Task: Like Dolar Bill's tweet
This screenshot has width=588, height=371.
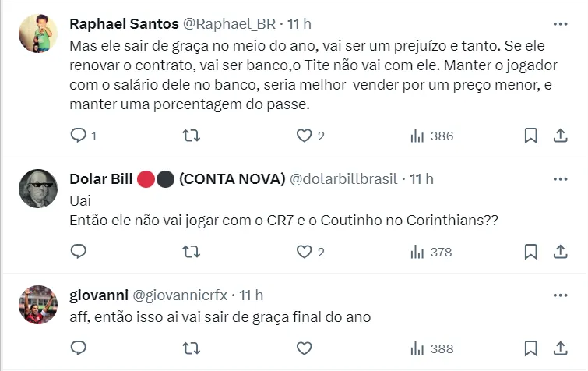Action: click(305, 251)
